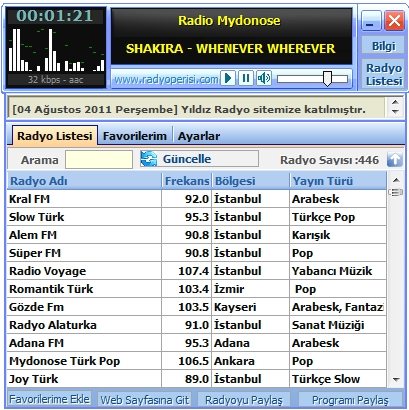The height and width of the screenshot is (410, 409).
Task: Switch to the Favorilerim tab
Action: click(135, 136)
